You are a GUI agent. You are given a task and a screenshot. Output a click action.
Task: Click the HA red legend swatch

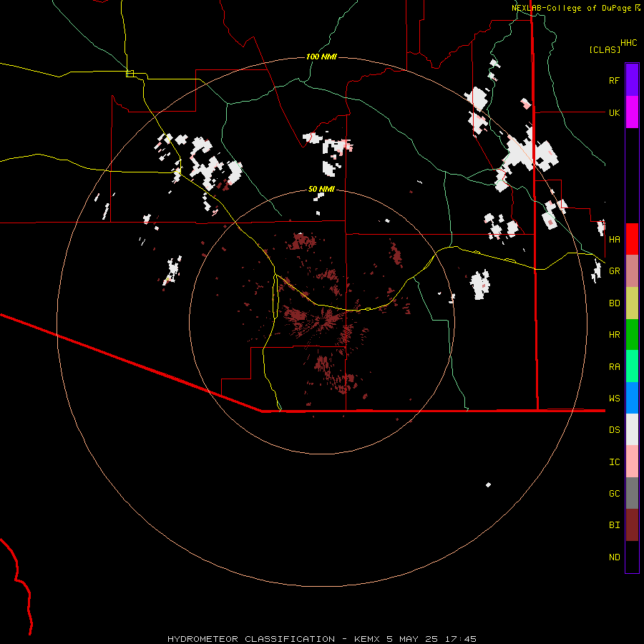coord(632,239)
